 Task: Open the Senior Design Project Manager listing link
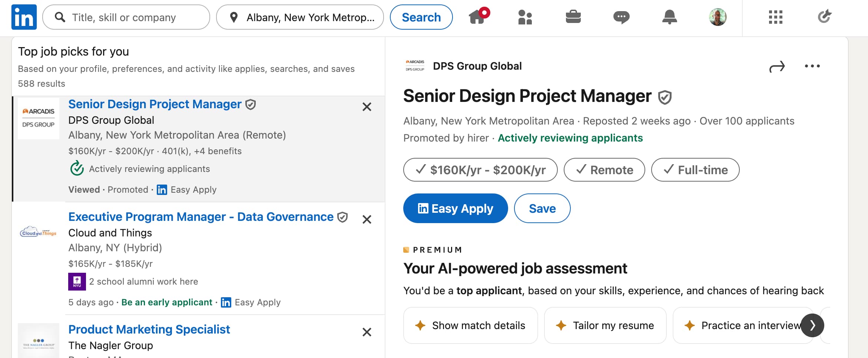pos(155,104)
